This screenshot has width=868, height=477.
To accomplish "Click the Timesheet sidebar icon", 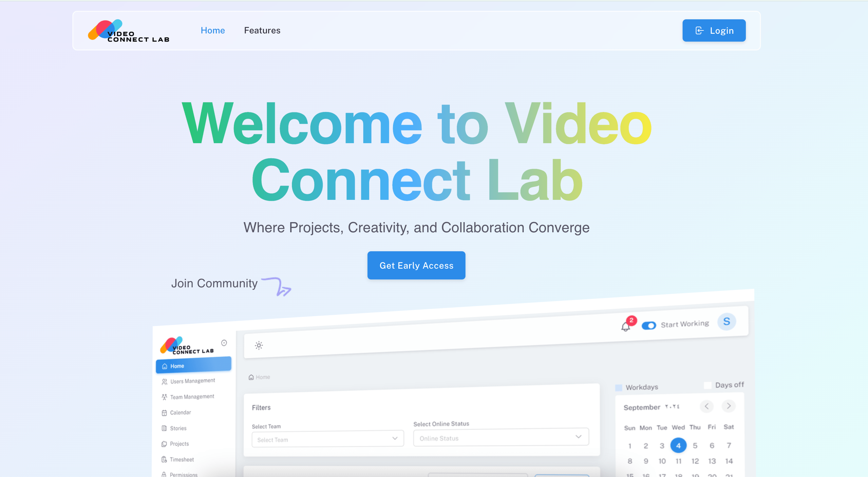I will coord(164,459).
